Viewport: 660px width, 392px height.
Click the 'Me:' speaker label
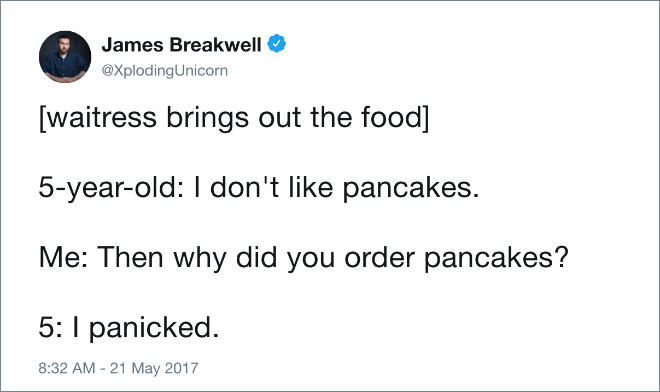pyautogui.click(x=64, y=257)
